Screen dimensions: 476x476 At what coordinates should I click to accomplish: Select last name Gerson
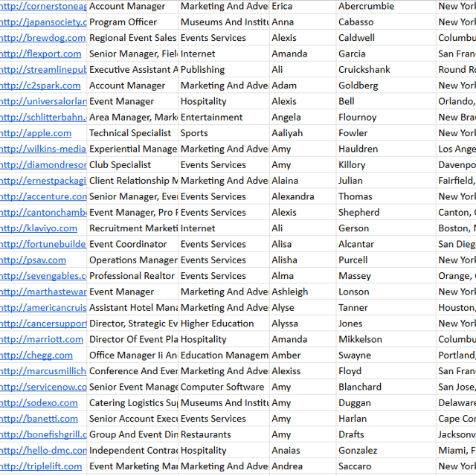tap(386, 228)
